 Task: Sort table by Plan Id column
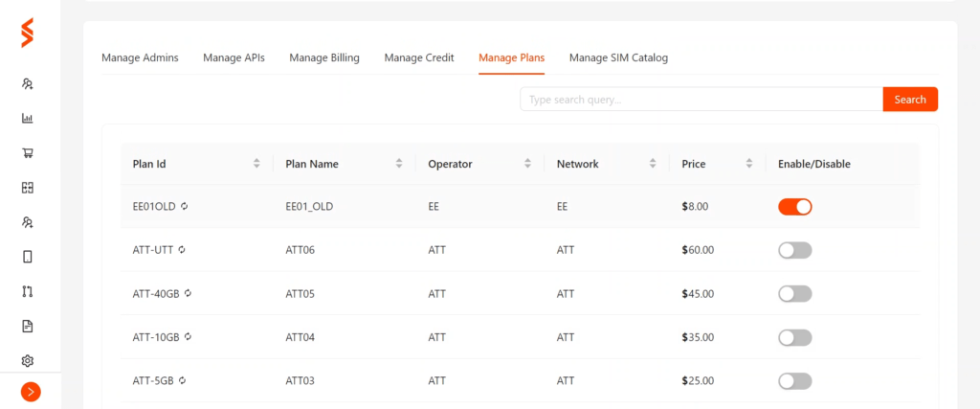point(256,164)
